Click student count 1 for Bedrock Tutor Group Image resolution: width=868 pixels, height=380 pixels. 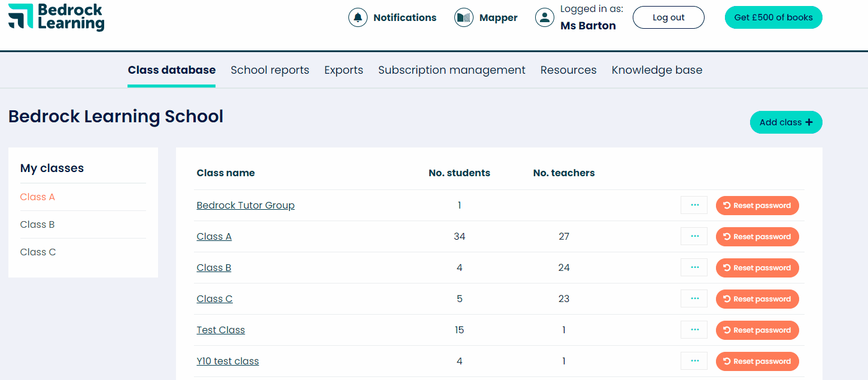pyautogui.click(x=460, y=206)
